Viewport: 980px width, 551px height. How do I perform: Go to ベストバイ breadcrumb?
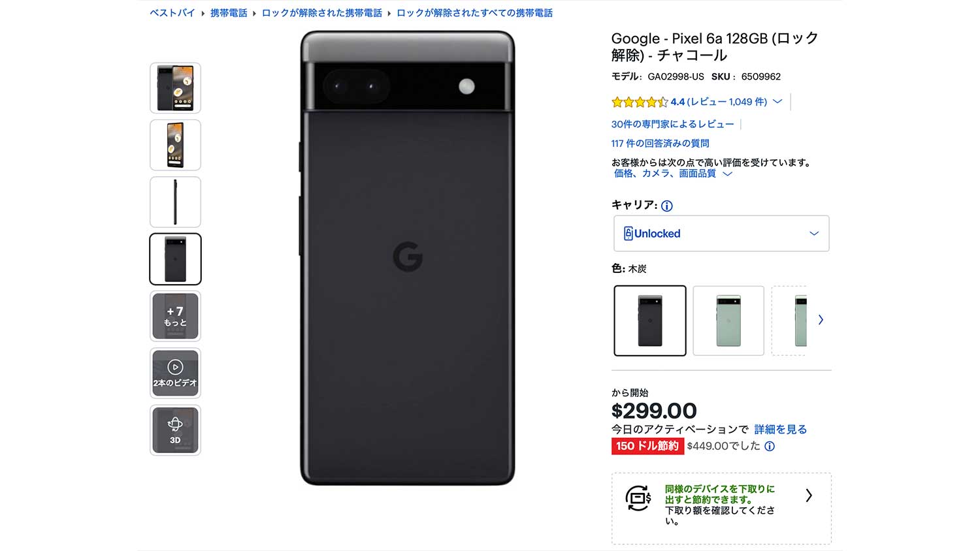[x=172, y=13]
